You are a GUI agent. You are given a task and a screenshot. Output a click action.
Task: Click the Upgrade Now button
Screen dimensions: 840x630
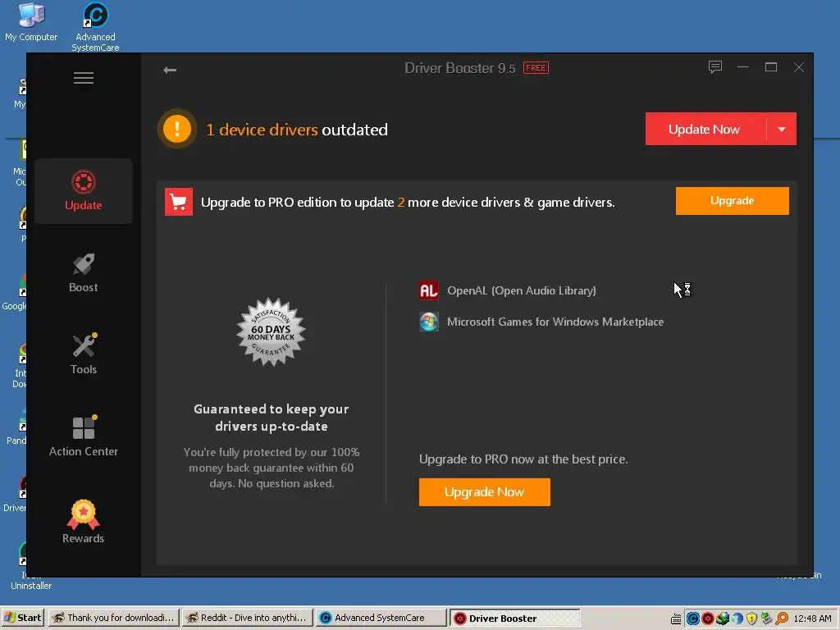[484, 492]
